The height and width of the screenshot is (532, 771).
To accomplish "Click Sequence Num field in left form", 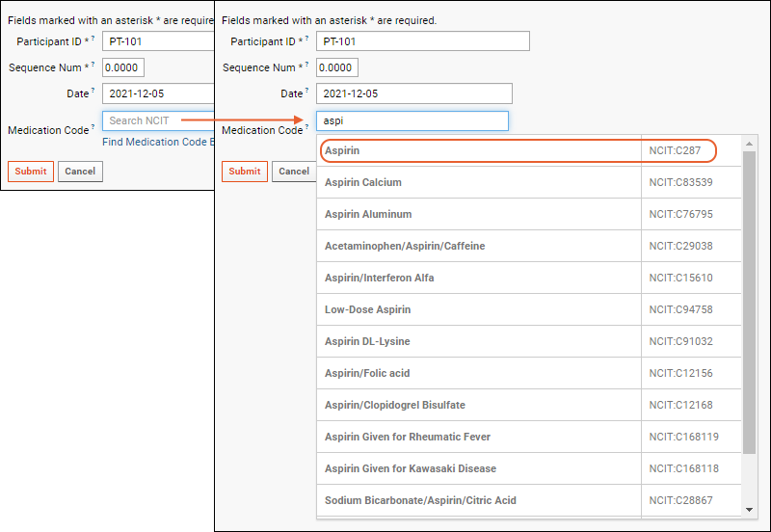I will 123,67.
